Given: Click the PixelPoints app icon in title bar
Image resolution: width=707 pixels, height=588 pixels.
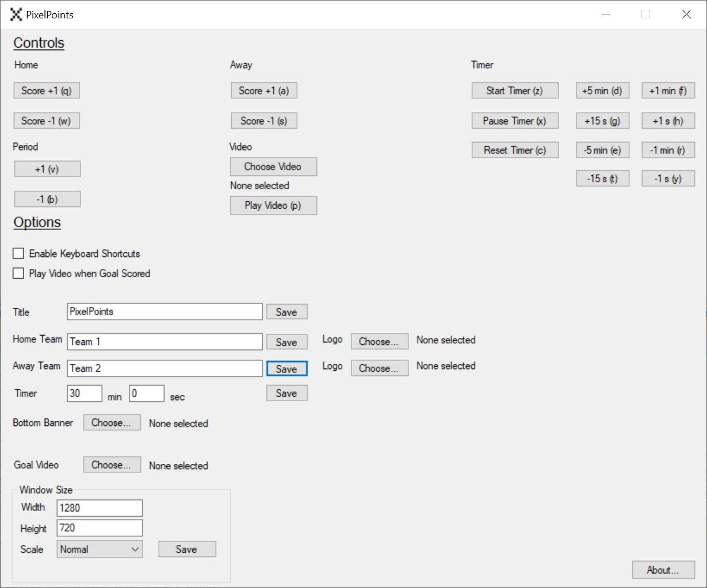Looking at the screenshot, I should pos(16,15).
